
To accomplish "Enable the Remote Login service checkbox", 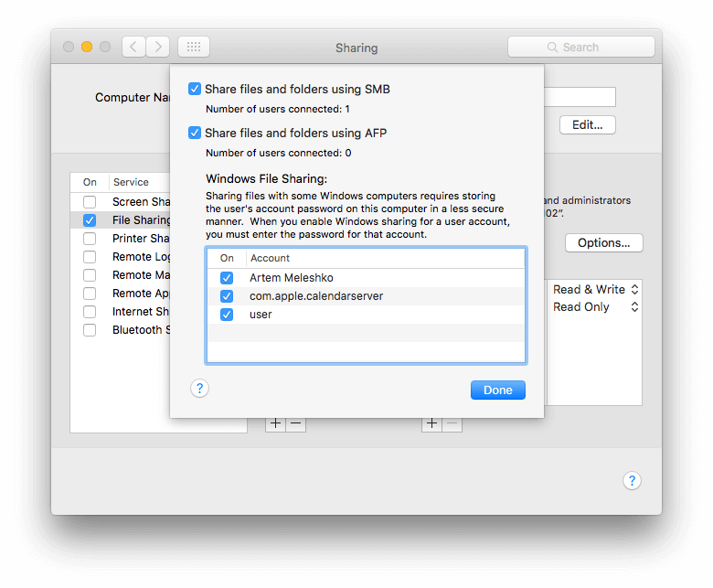I will [x=90, y=257].
